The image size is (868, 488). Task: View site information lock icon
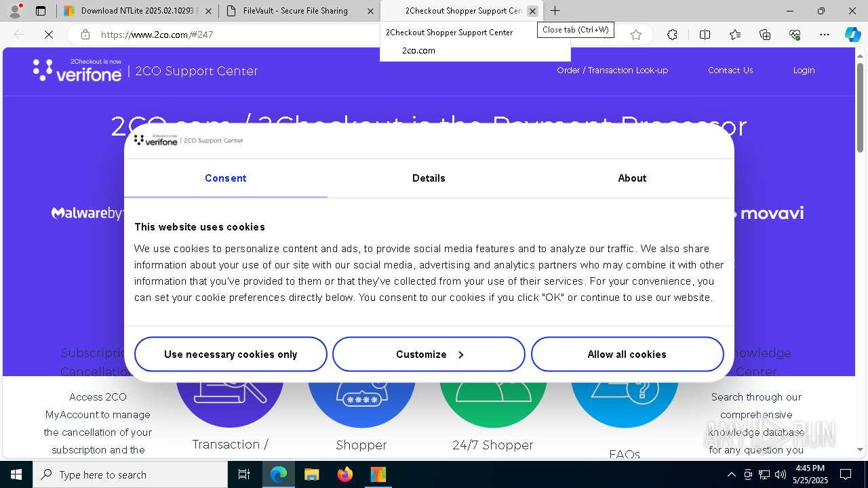coord(85,35)
